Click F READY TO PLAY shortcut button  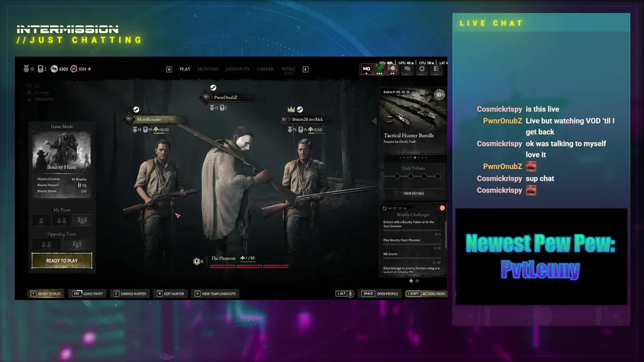45,294
